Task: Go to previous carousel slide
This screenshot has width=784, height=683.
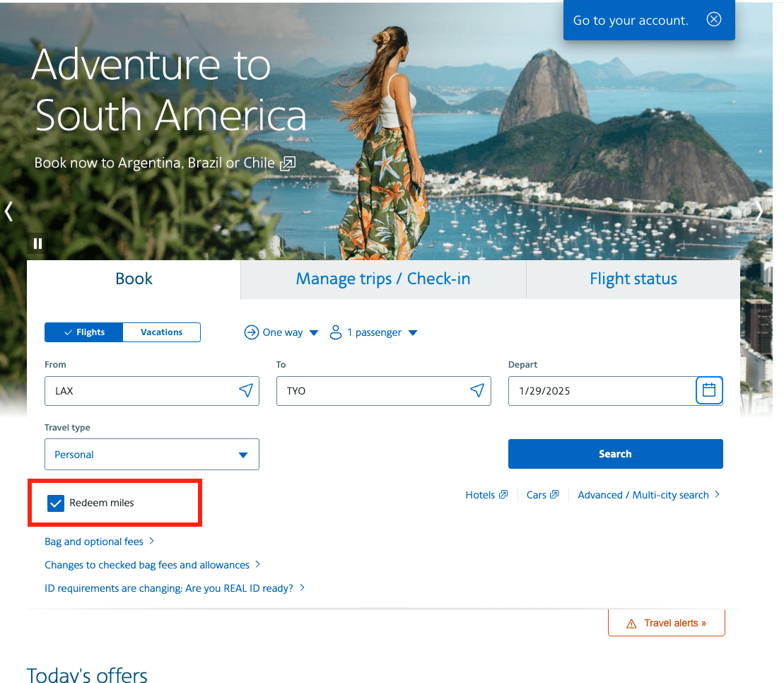Action: (8, 211)
